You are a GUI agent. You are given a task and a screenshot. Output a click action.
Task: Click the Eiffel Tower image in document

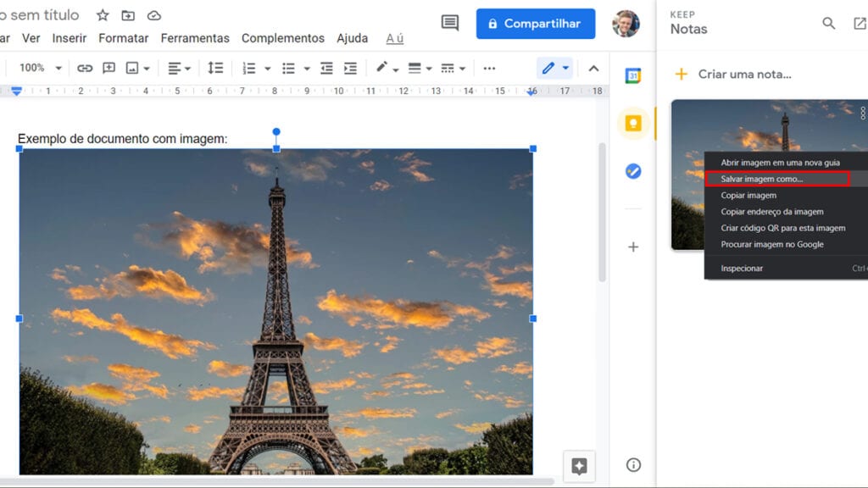[x=275, y=312]
